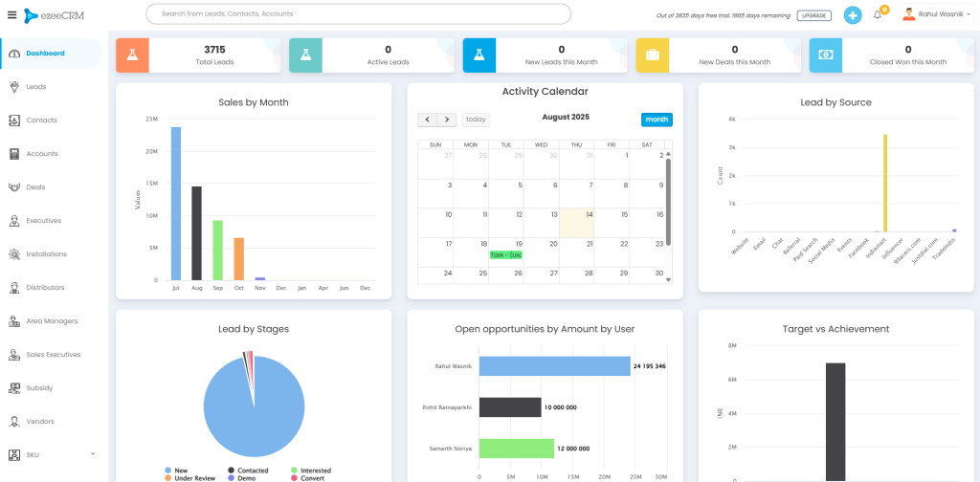This screenshot has height=482, width=980.
Task: Open Accounts sidebar icon
Action: click(14, 154)
